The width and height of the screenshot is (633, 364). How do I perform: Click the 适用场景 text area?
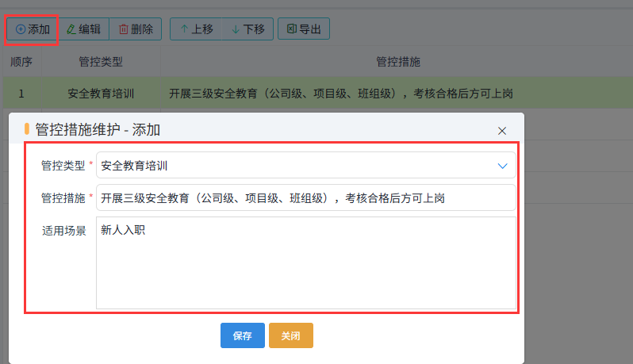pyautogui.click(x=306, y=262)
